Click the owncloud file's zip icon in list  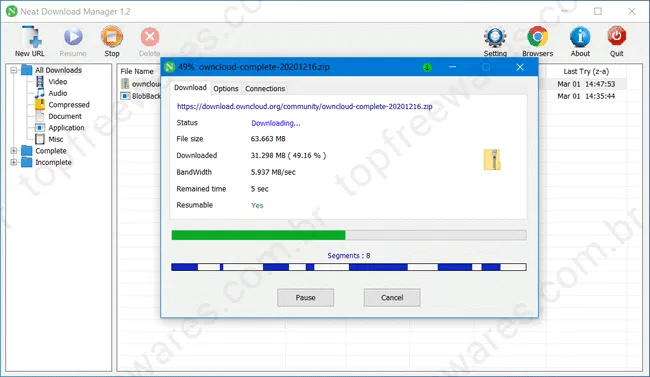tap(125, 84)
